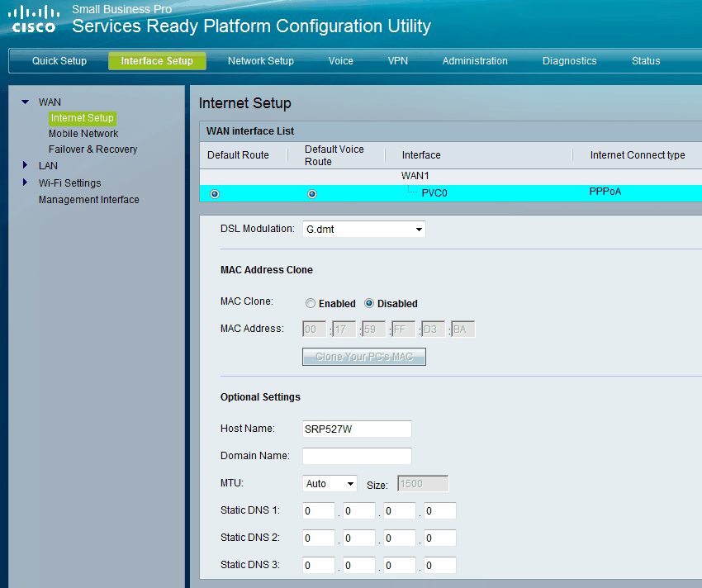The height and width of the screenshot is (588, 702).
Task: Open the Administration tab
Action: click(x=475, y=61)
